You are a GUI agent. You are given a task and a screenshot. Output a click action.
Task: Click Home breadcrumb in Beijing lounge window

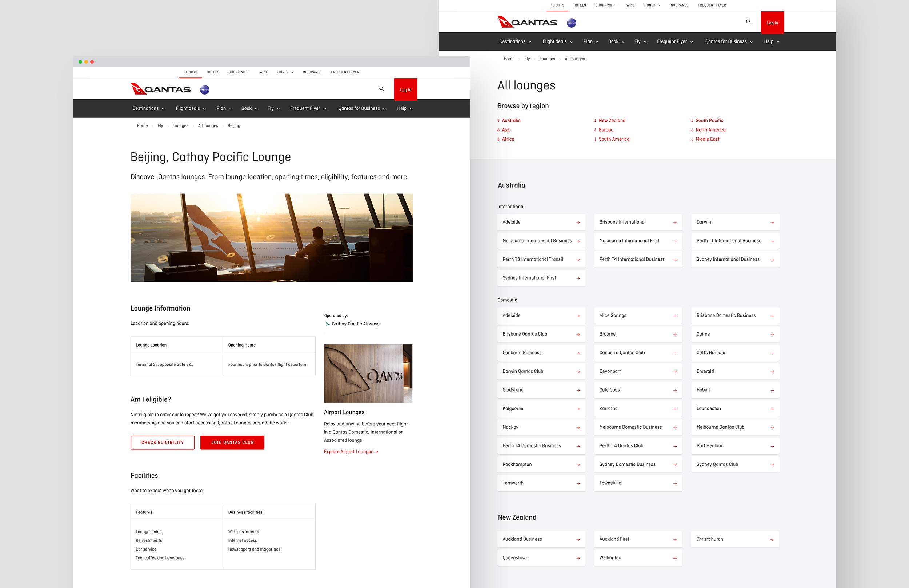[x=142, y=125]
